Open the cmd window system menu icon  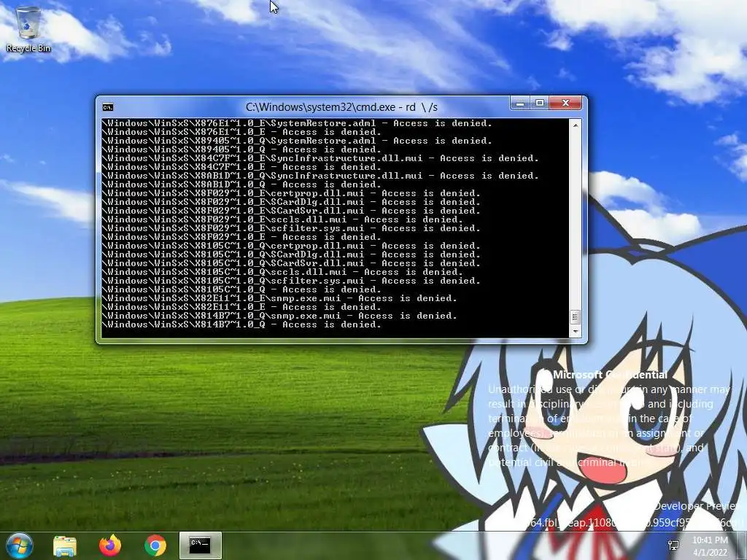coord(108,107)
